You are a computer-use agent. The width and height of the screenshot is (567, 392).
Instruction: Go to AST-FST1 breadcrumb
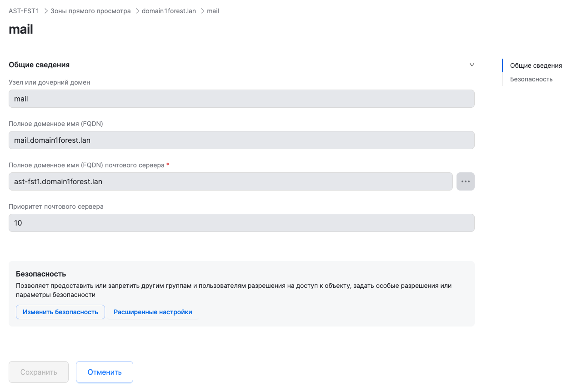click(x=24, y=11)
